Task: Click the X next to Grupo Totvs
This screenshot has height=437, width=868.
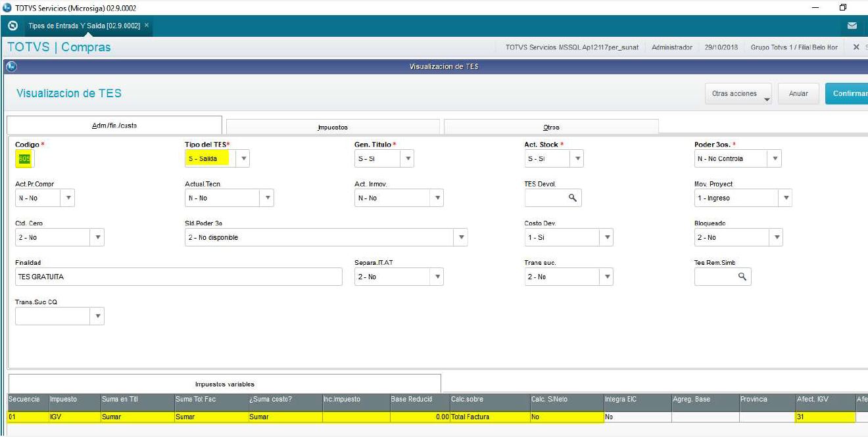Action: pos(856,47)
